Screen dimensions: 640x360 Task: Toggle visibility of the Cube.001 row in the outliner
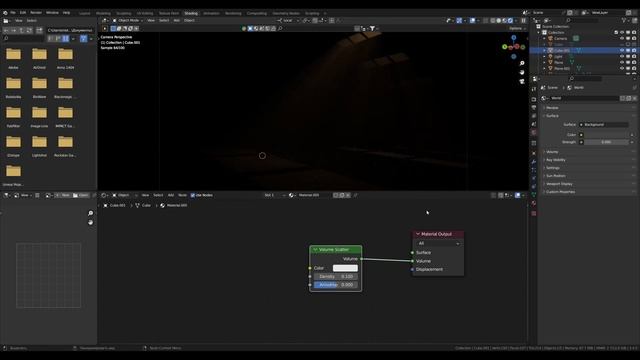click(622, 50)
